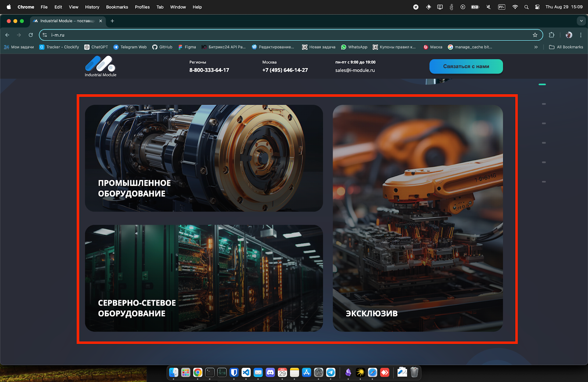Open the Apple menu

(9, 7)
